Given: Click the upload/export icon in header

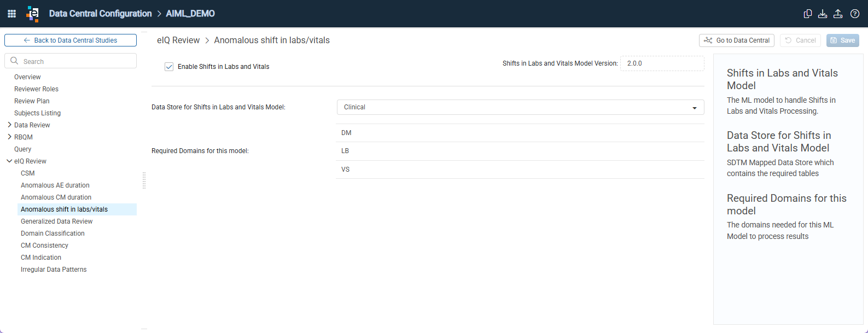Looking at the screenshot, I should tap(838, 14).
